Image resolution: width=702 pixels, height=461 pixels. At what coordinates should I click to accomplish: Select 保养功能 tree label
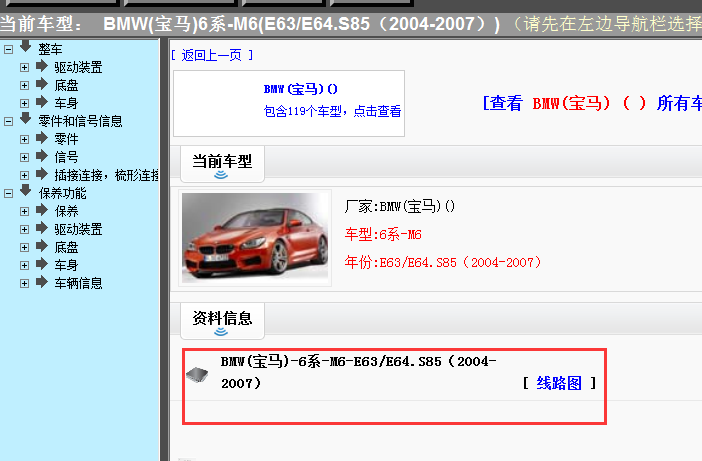[x=63, y=193]
